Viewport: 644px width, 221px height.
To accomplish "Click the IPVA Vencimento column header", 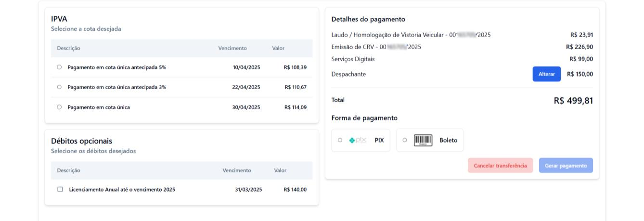I will tap(232, 48).
